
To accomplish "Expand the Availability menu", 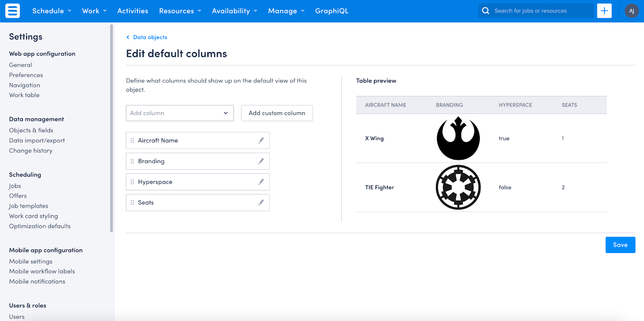I will [x=235, y=11].
